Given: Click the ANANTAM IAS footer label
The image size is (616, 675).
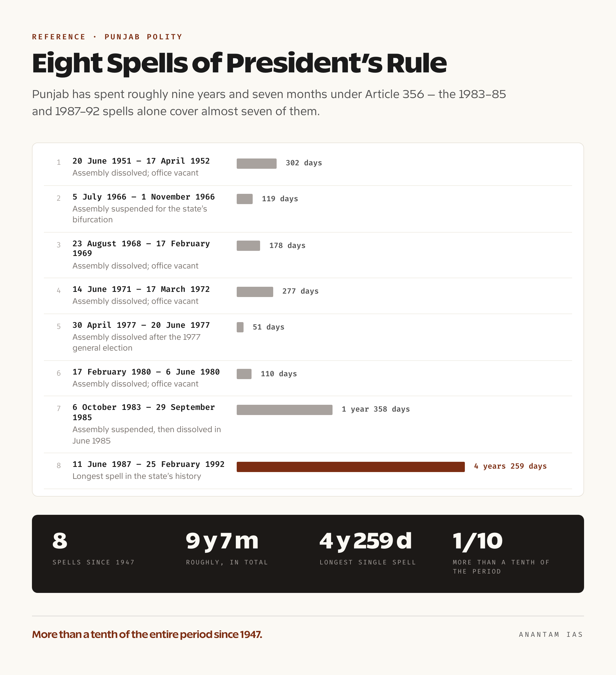Looking at the screenshot, I should pos(551,635).
